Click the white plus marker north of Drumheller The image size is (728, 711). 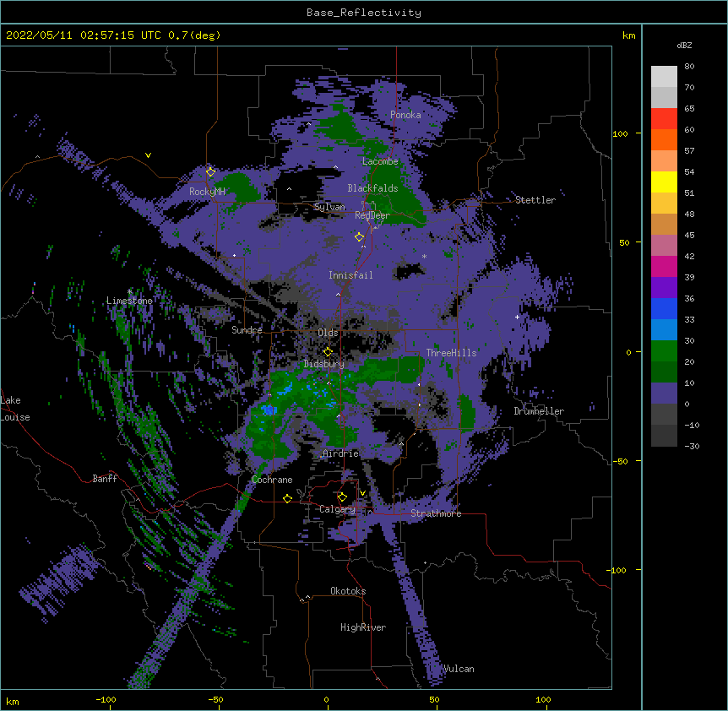517,317
